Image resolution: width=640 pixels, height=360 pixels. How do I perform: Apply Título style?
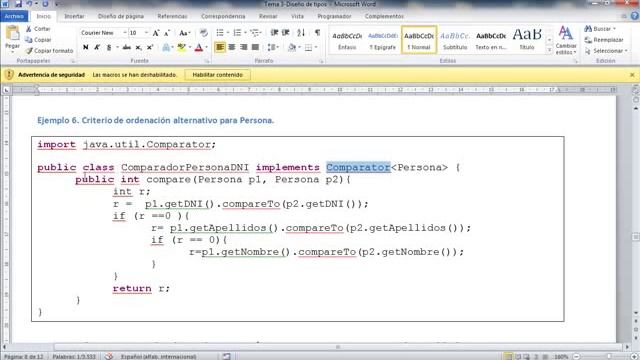tap(527, 40)
